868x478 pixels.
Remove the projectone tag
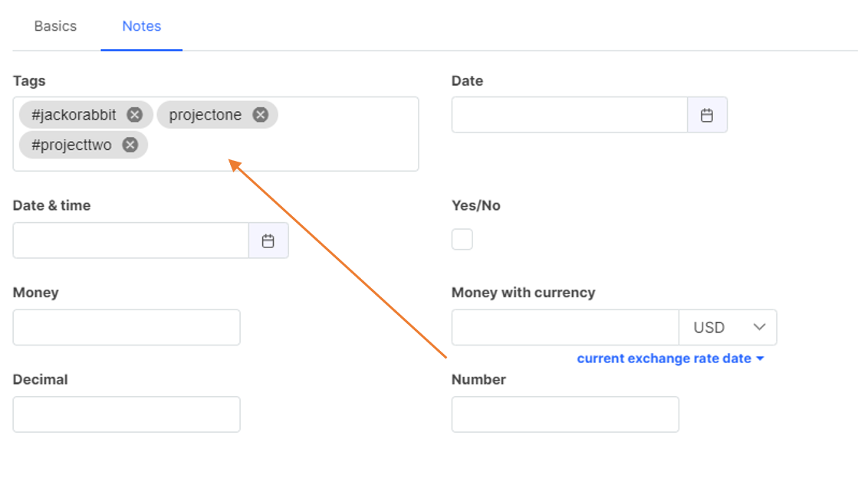pos(260,115)
